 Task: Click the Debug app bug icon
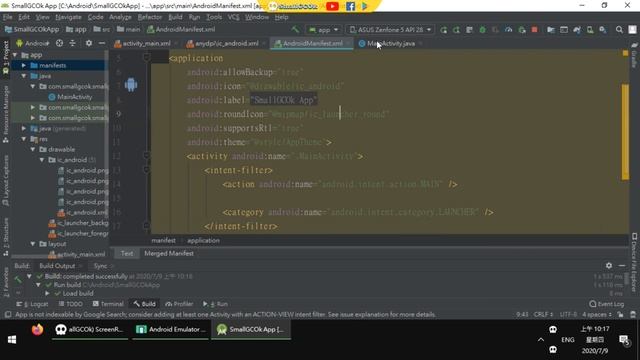pos(482,30)
